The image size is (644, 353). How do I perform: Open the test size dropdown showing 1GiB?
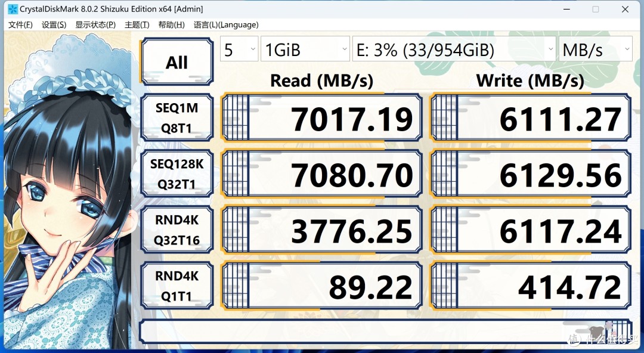pos(305,49)
